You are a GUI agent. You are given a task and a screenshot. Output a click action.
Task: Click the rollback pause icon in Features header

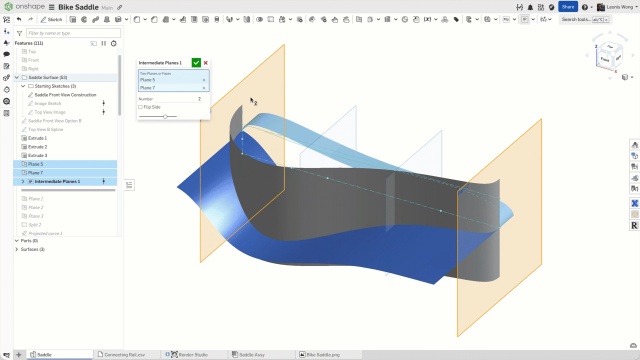point(104,43)
